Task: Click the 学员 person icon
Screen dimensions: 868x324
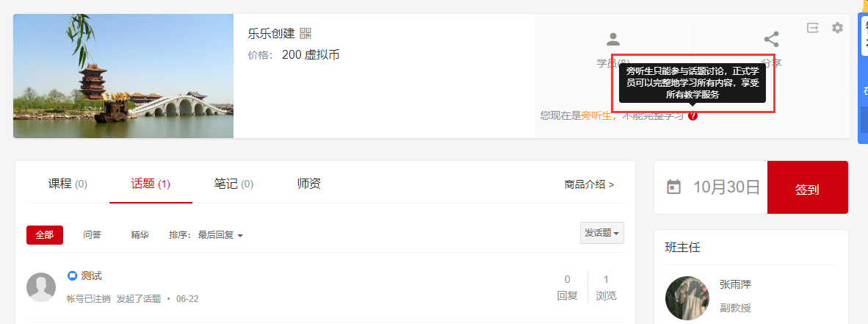Action: click(612, 40)
